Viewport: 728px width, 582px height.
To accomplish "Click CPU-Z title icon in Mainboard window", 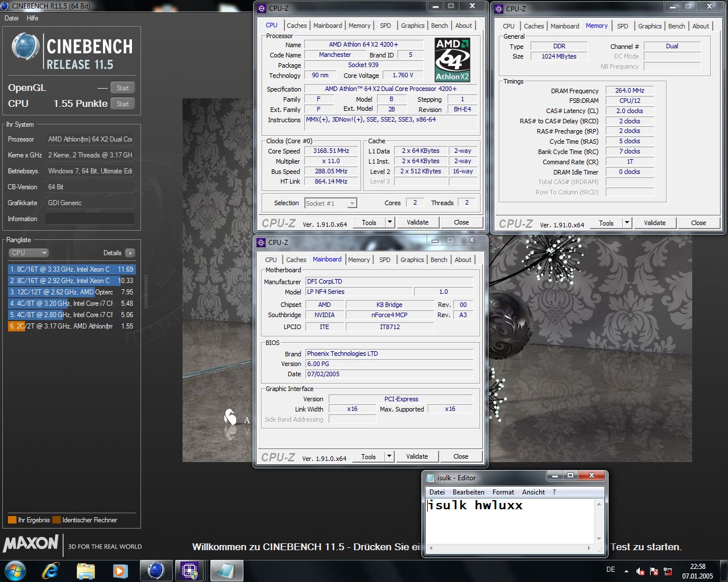I will (262, 242).
